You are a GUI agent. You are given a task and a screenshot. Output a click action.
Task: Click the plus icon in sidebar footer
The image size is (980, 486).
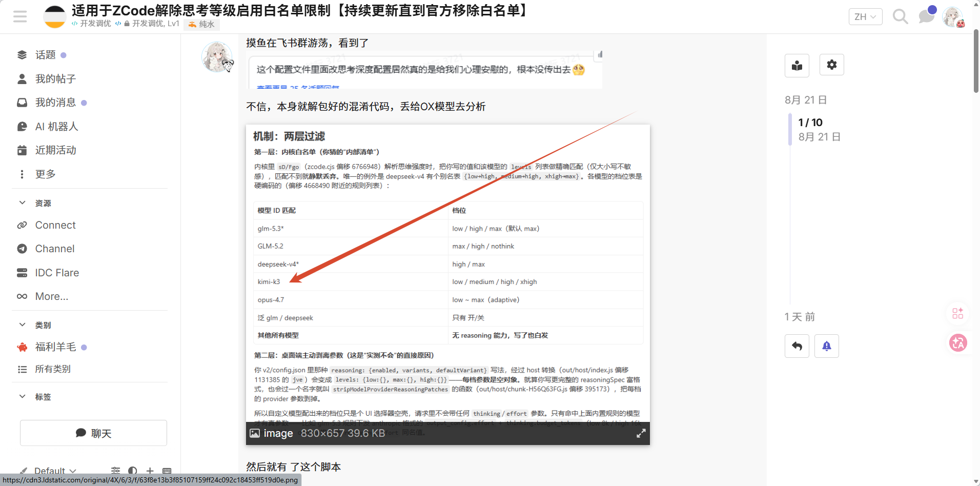[150, 471]
